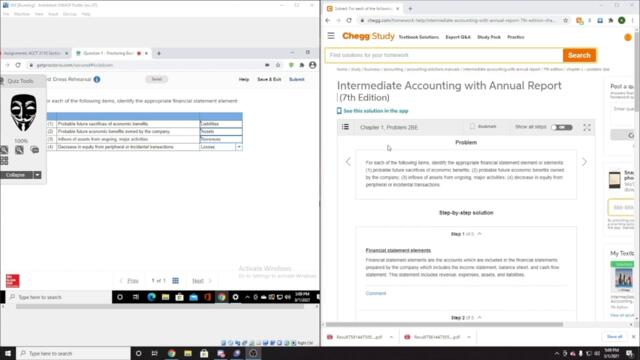This screenshot has height=360, width=640.
Task: Click the Comment link under Step 1
Action: (376, 293)
